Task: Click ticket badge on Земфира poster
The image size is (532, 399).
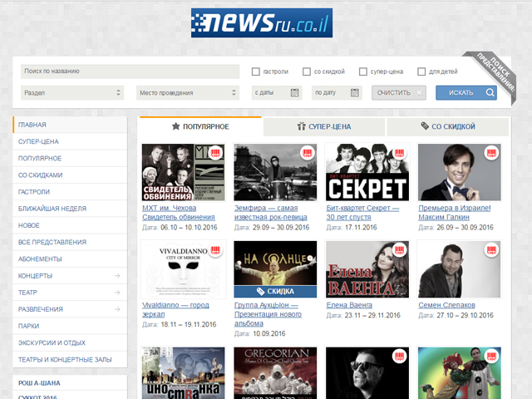Action: point(308,152)
